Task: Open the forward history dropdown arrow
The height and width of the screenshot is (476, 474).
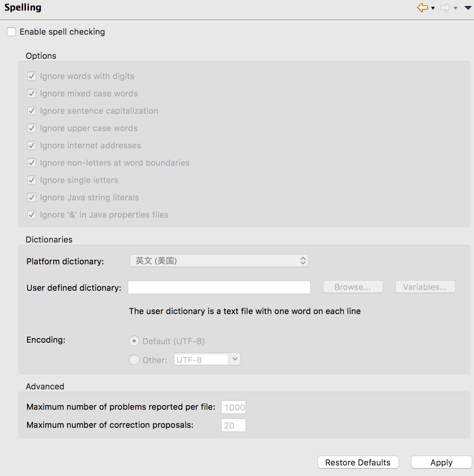Action: click(x=456, y=8)
